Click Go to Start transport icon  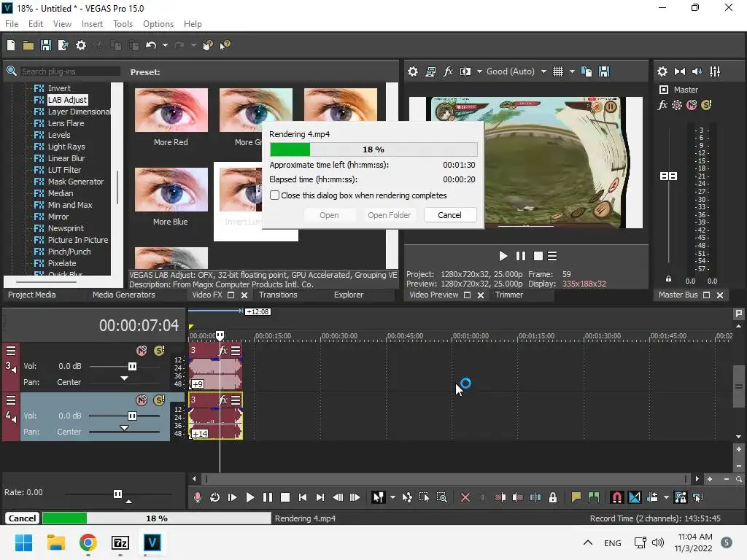click(x=303, y=497)
